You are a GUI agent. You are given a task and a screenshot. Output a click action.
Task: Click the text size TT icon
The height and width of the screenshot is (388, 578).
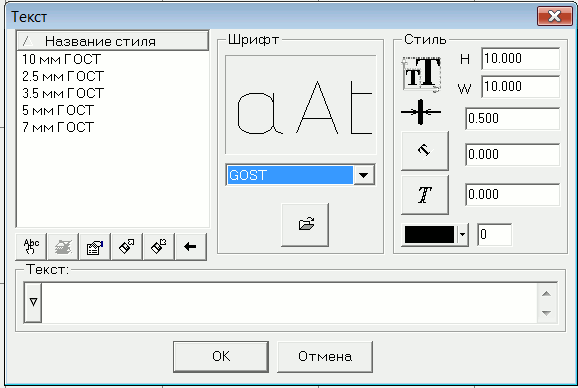pos(422,73)
